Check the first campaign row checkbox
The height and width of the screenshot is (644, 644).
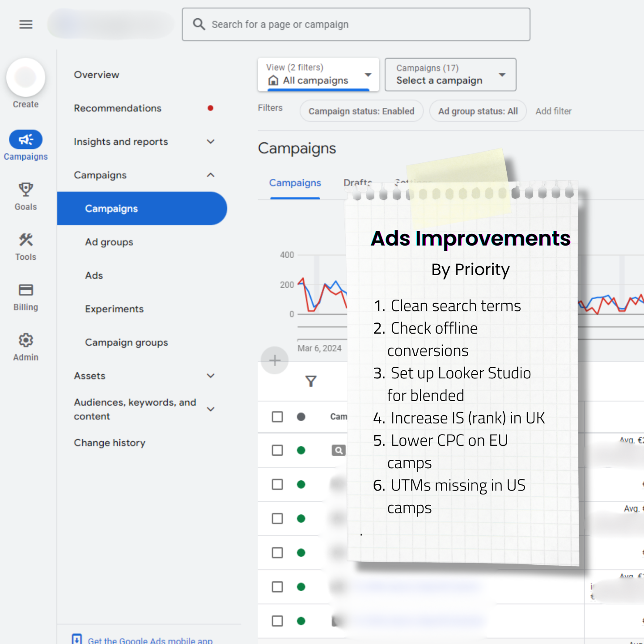pos(277,450)
